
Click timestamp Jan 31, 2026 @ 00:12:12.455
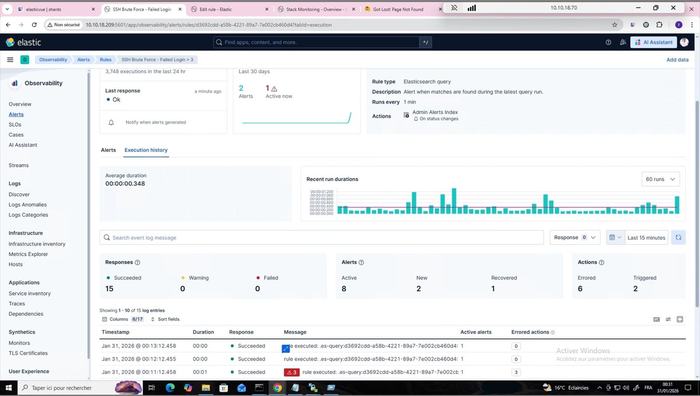click(x=139, y=359)
